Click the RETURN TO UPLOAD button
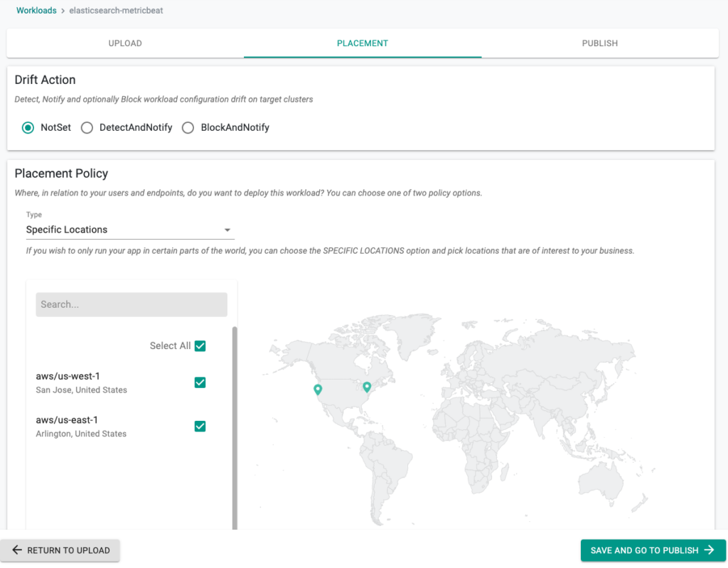728x568 pixels. coord(60,550)
